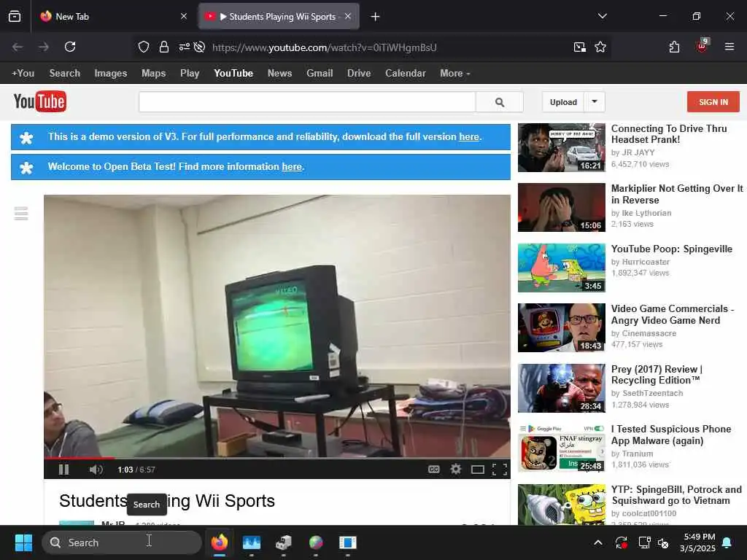747x560 pixels.
Task: Open I Tested Suspicious Phone App Malware
Action: (671, 435)
